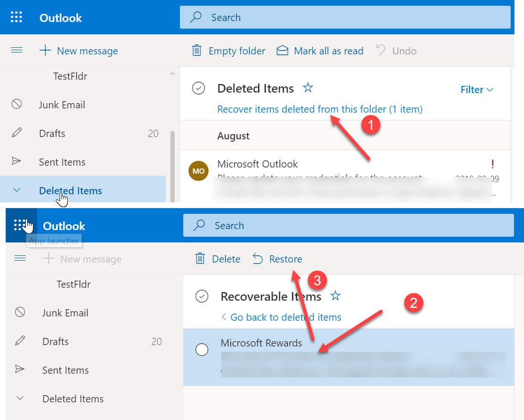This screenshot has width=524, height=420.
Task: Open Drafts folder in top window
Action: tap(52, 133)
